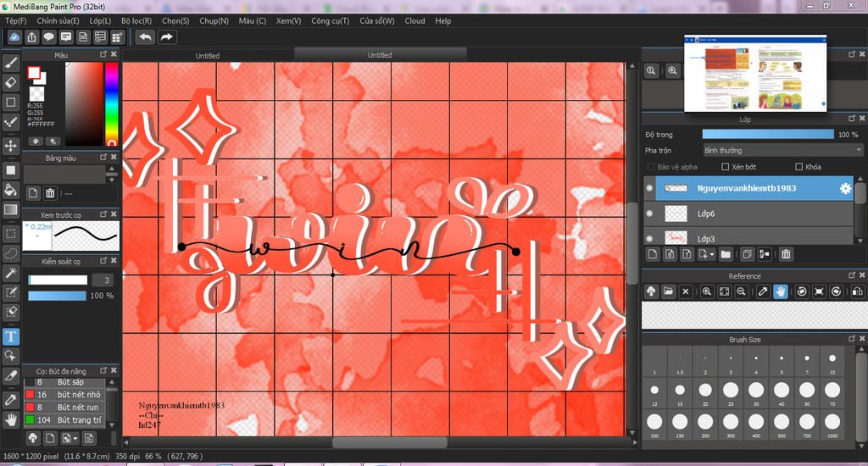This screenshot has height=466, width=868.
Task: Toggle visibility of layer Lớp3
Action: (649, 239)
